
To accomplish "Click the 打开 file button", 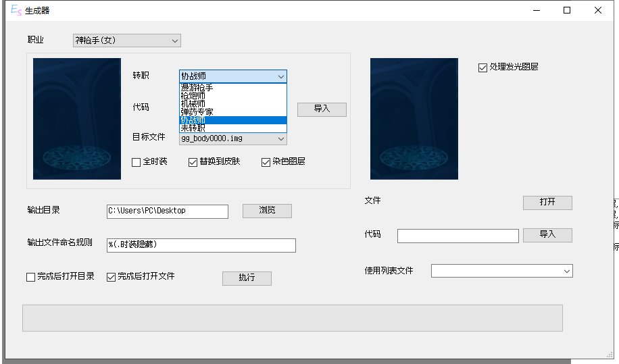I will coord(547,203).
